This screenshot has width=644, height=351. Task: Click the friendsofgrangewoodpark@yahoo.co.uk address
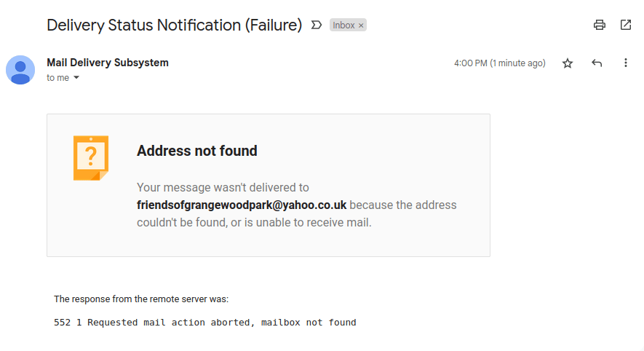[x=242, y=205]
